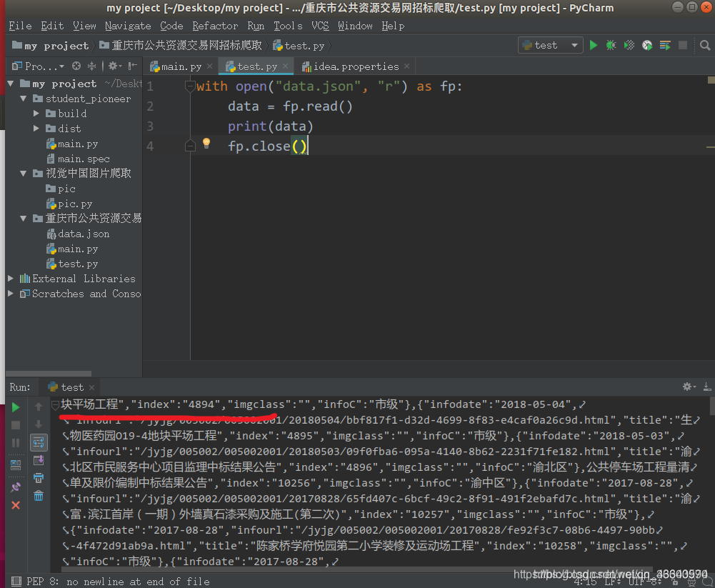
Task: Close the test tab in the Run panel
Action: coord(91,387)
